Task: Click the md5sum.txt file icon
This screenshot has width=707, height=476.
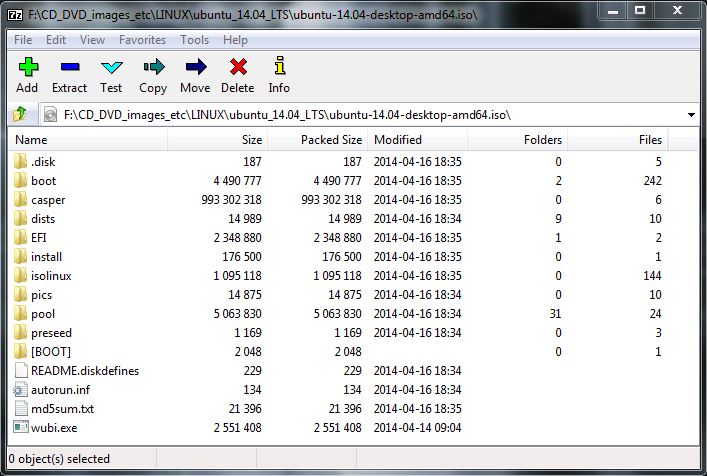Action: point(21,408)
